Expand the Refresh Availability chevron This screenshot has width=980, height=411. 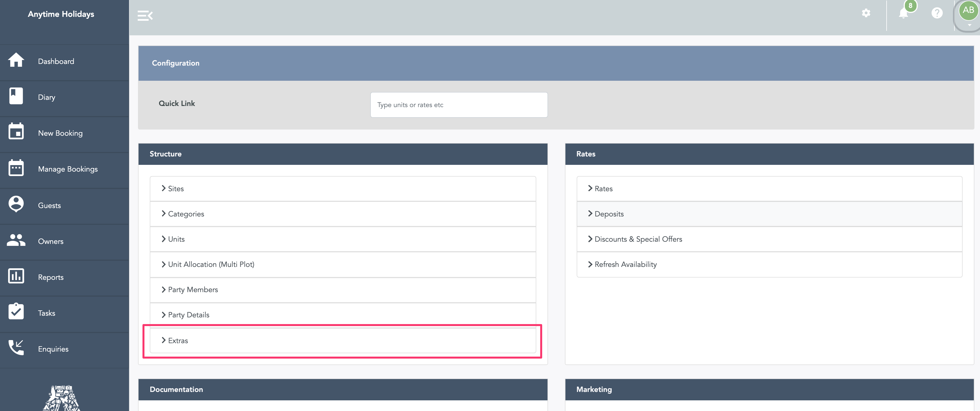point(590,264)
